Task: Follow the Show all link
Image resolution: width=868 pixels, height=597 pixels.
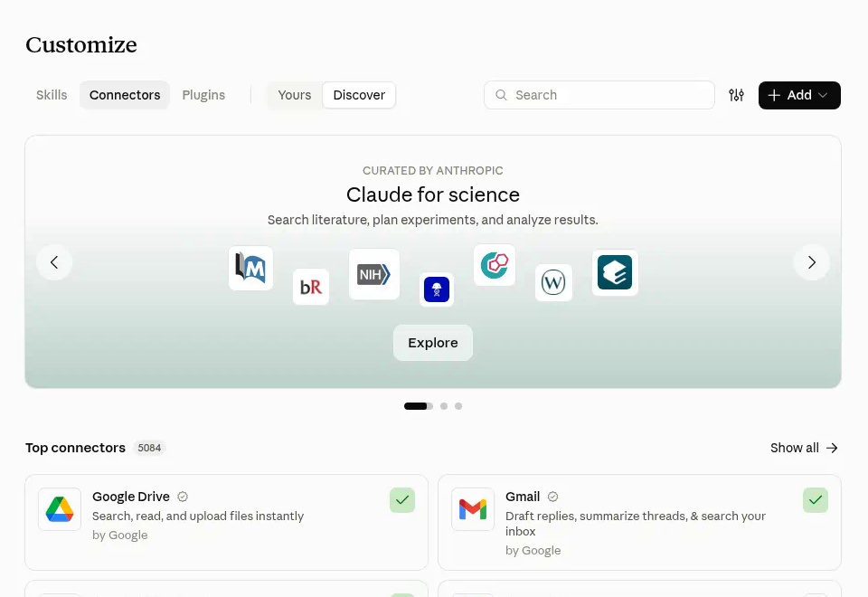Action: (x=805, y=448)
